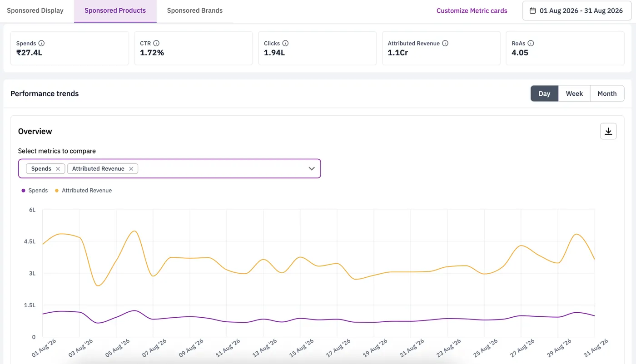Select Day granularity
Image resolution: width=636 pixels, height=364 pixels.
[544, 93]
